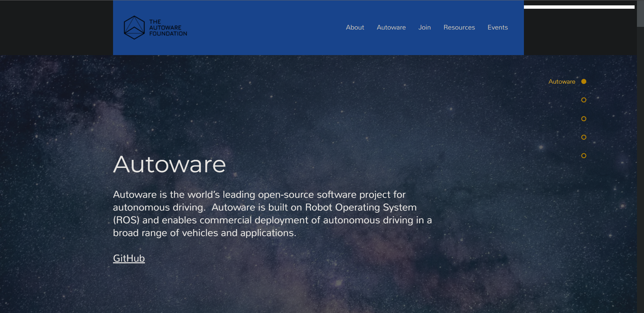Click the large Autoware heading

(x=169, y=164)
